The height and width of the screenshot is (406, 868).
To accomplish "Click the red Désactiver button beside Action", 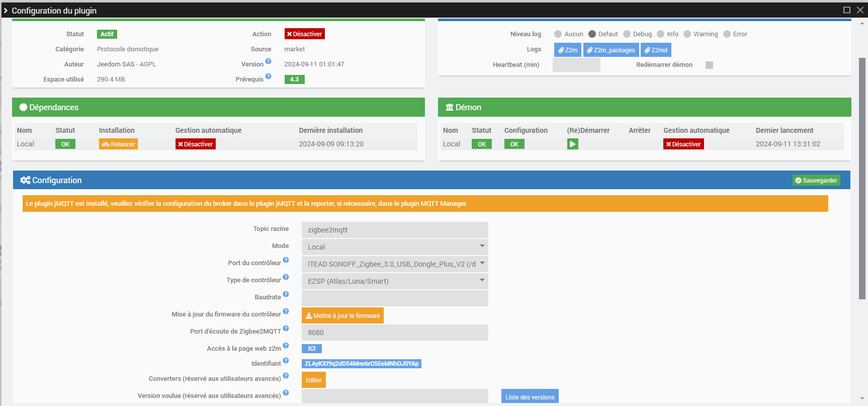I will click(305, 34).
